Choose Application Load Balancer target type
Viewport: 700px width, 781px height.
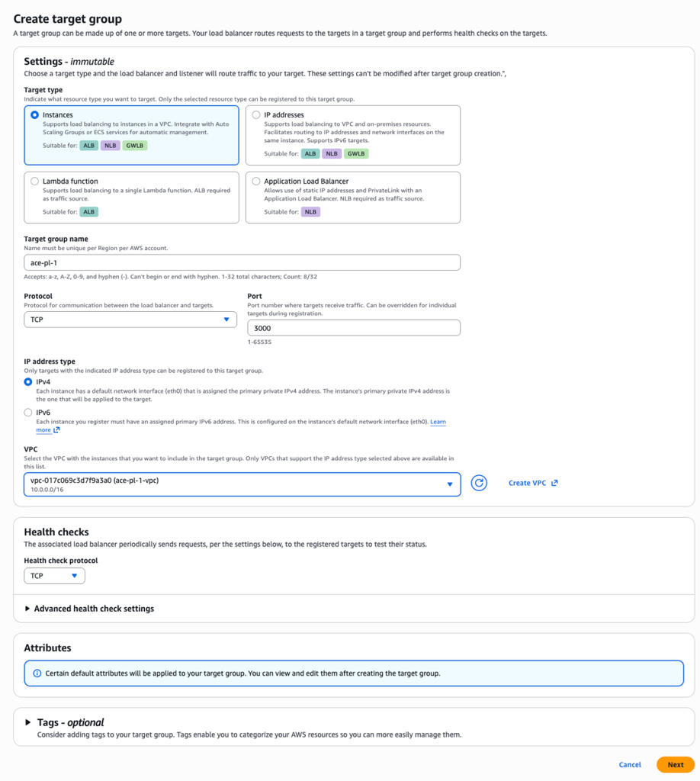click(x=255, y=181)
